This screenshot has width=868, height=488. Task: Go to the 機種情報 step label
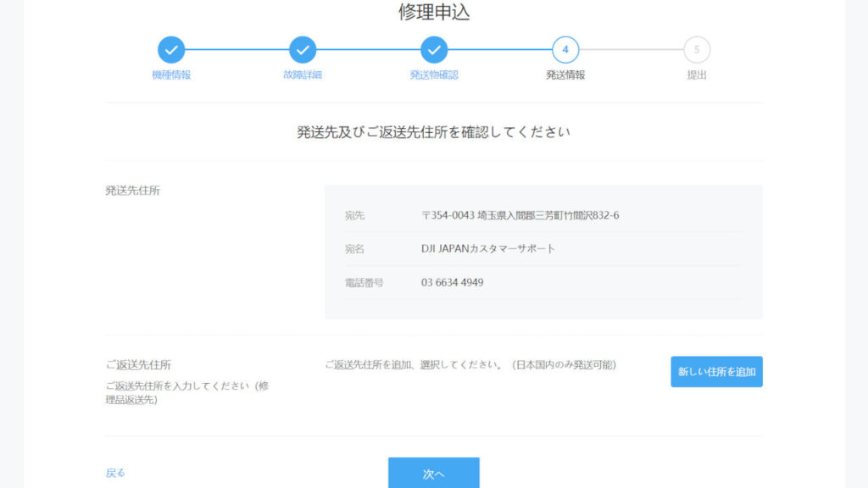171,75
